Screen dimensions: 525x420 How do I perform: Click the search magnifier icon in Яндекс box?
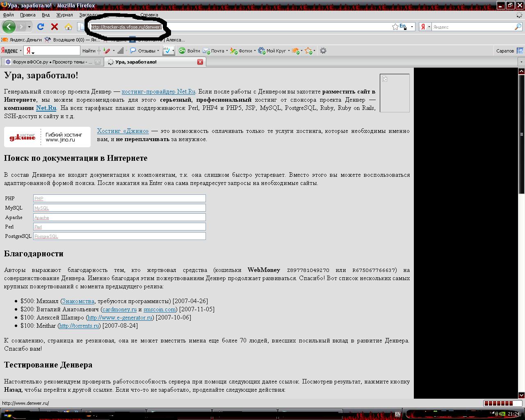click(x=518, y=27)
